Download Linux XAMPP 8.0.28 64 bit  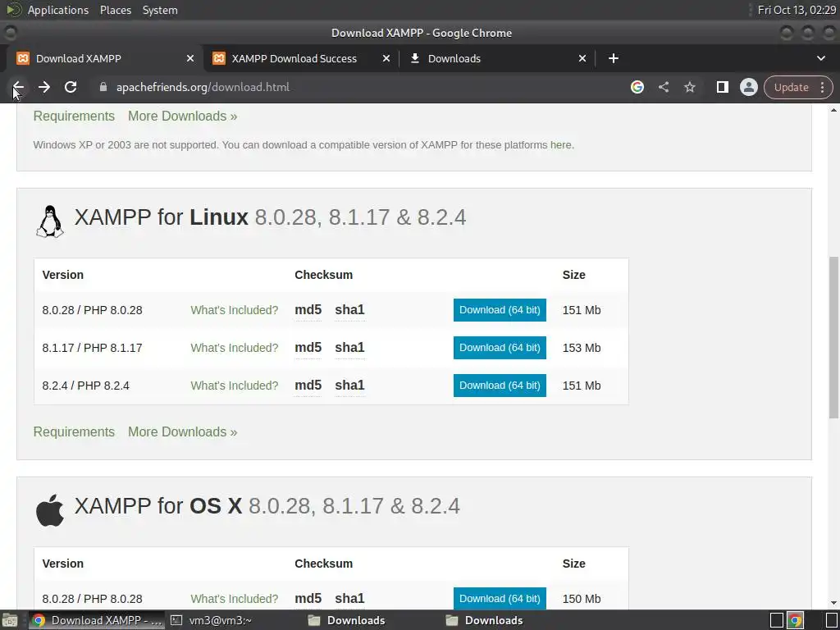[500, 310]
